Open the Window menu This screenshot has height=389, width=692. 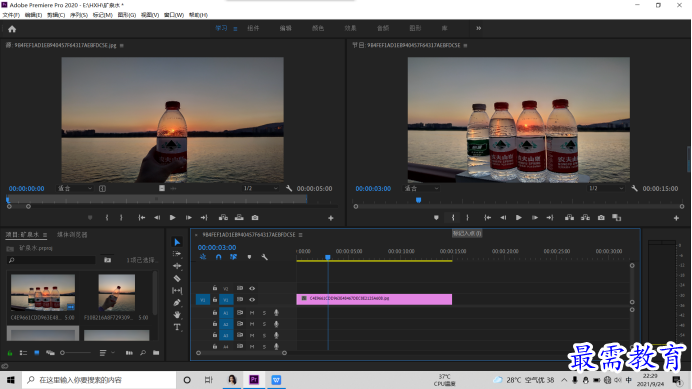(x=174, y=15)
